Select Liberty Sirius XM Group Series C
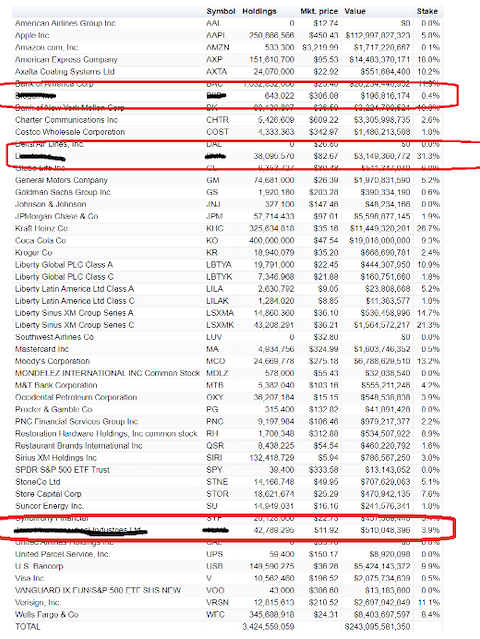Viewport: 480px width, 639px height. (75, 325)
